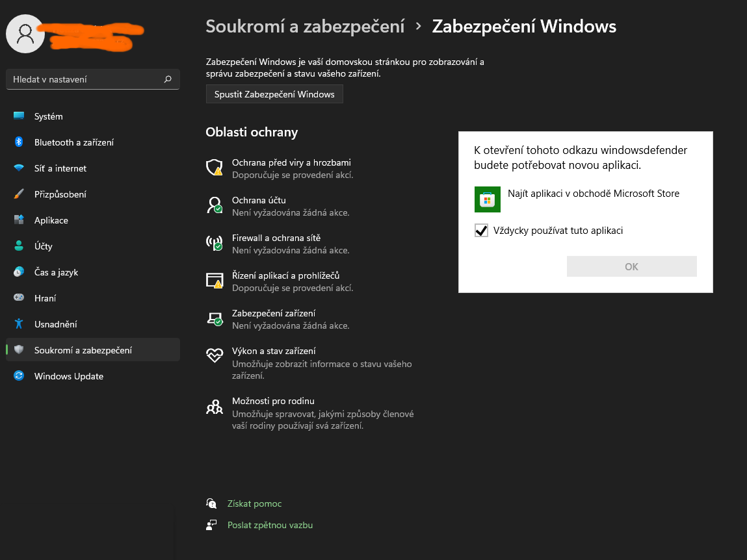Click the Ochrana účtu account protection icon
Image resolution: width=747 pixels, height=560 pixels.
coord(214,205)
